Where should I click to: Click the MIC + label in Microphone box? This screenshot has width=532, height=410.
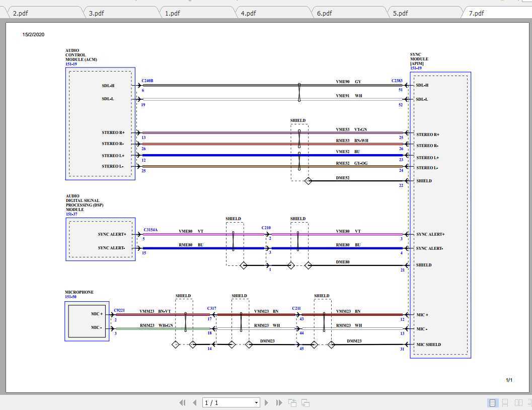point(97,314)
